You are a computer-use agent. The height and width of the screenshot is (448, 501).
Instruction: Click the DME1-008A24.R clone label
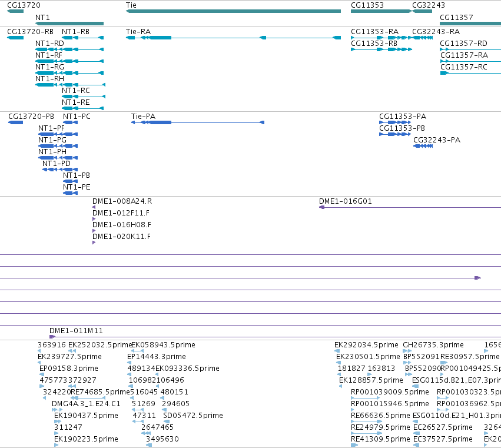coord(122,201)
